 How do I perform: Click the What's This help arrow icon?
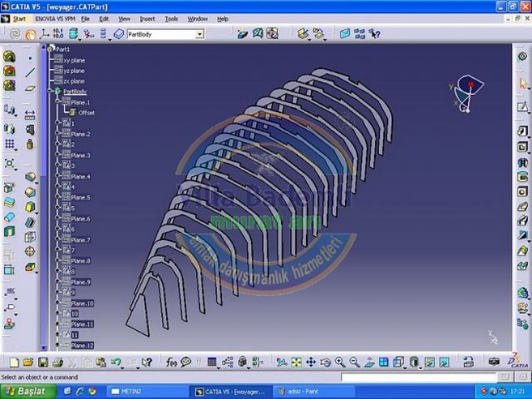click(x=146, y=362)
